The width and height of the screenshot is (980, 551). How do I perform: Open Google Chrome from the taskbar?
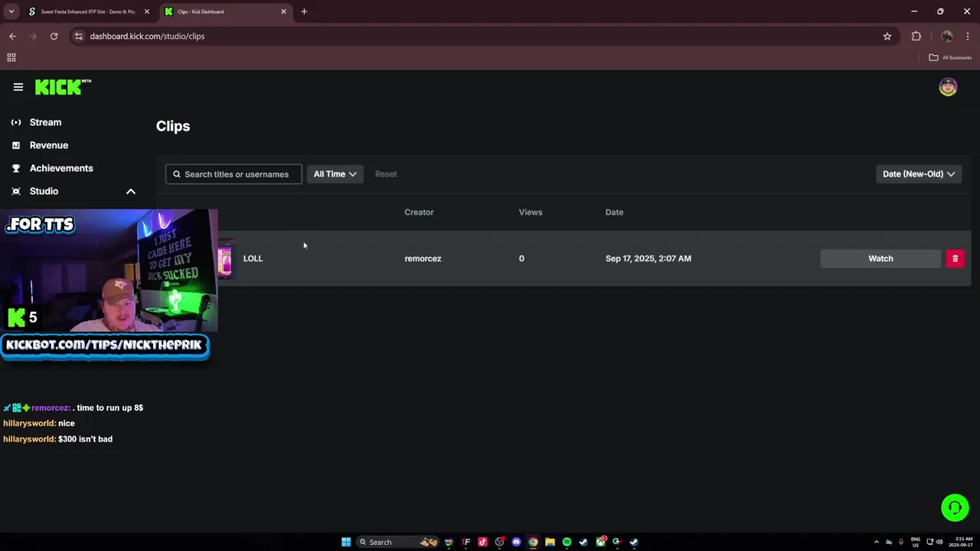pos(533,542)
